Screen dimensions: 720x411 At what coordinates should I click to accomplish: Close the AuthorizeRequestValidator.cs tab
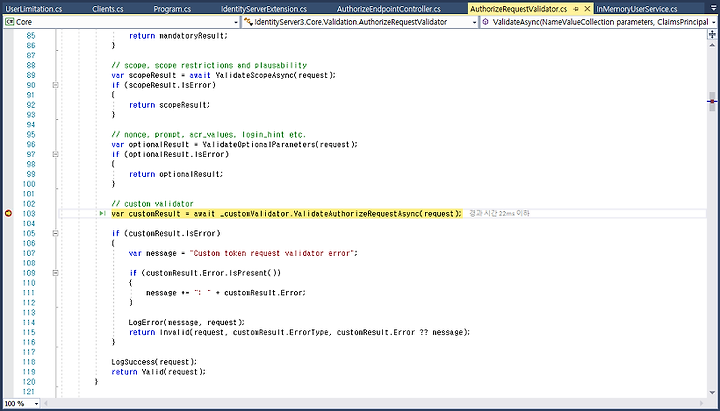pyautogui.click(x=587, y=9)
